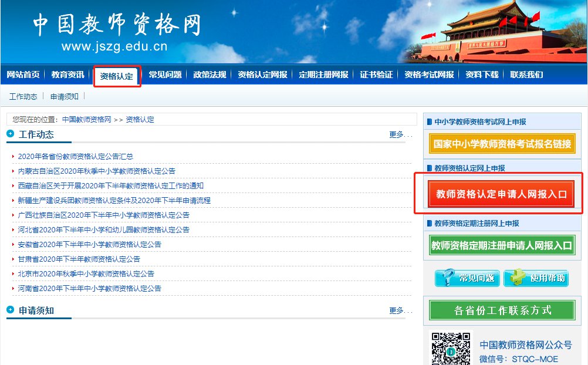Screen dimensions: 588x365
Task: Expand 更多 next to 工作动态 heading
Action: [x=400, y=134]
